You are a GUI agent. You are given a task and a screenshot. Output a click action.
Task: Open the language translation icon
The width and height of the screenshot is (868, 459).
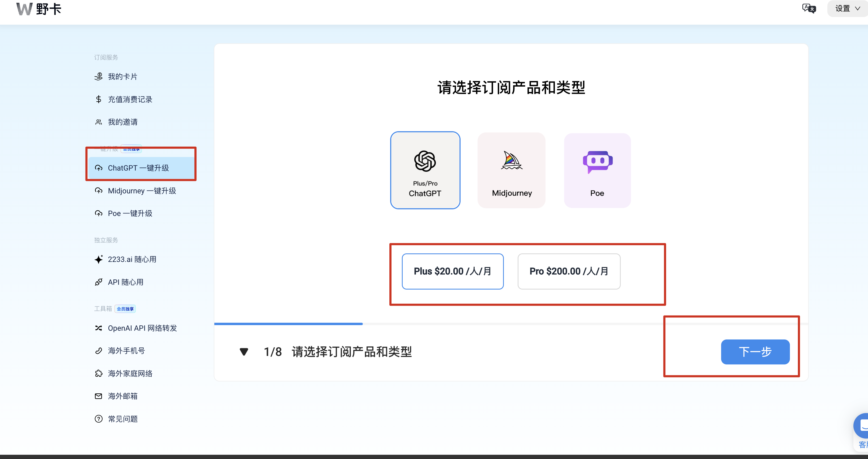click(x=809, y=8)
